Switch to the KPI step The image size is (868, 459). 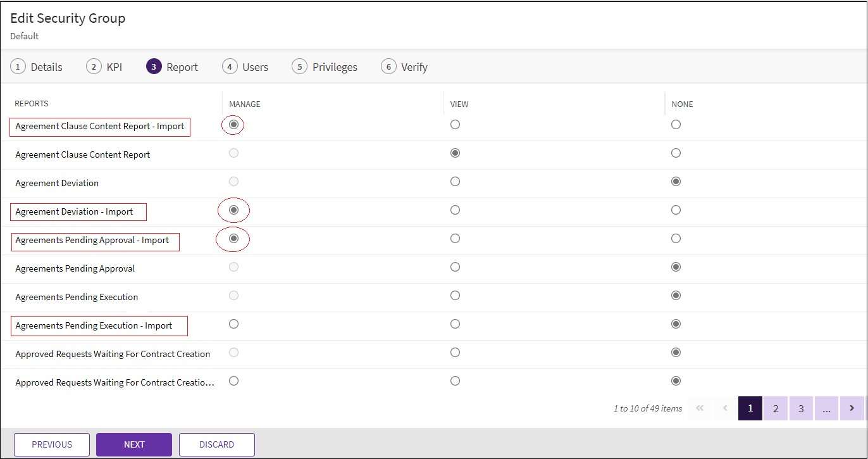tap(105, 66)
